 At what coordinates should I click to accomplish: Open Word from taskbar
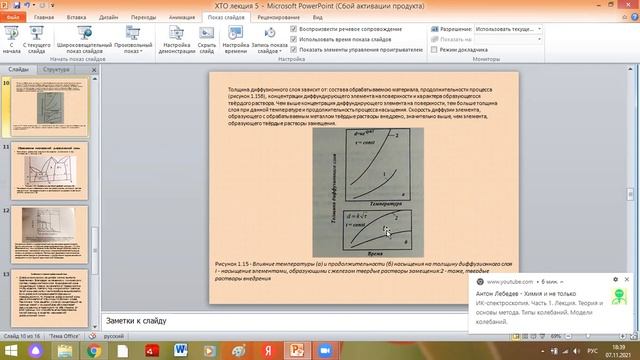coord(181,351)
